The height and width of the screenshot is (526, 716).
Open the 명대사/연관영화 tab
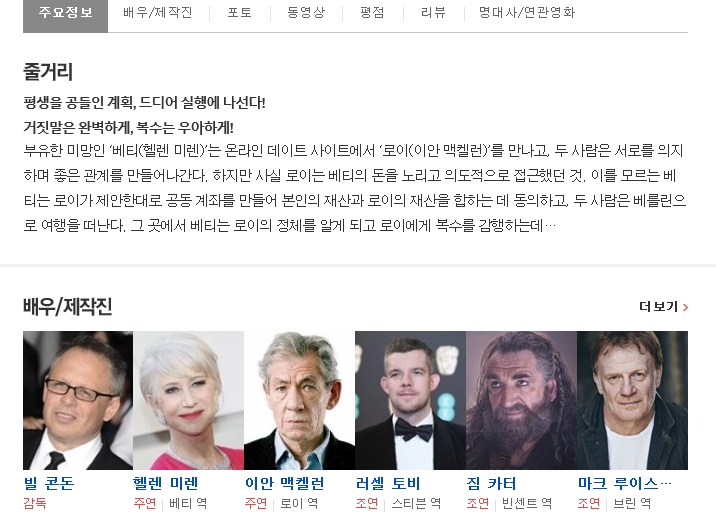click(x=527, y=12)
